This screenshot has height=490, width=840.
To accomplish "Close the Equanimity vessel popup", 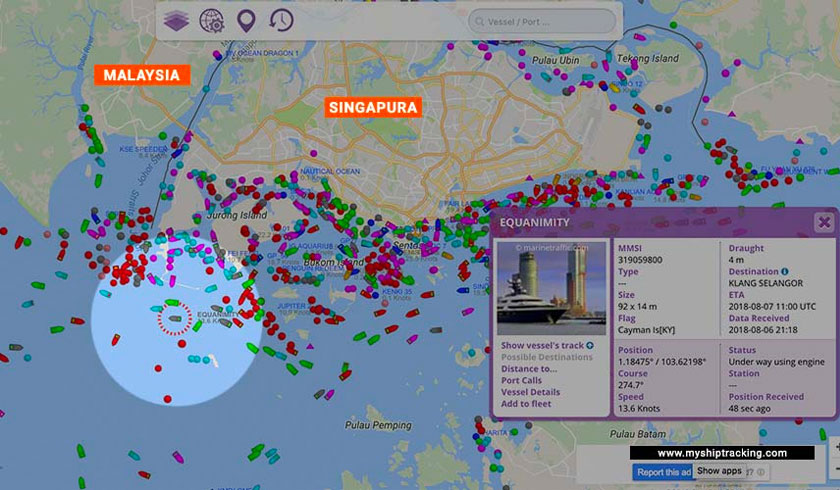I will pyautogui.click(x=823, y=223).
